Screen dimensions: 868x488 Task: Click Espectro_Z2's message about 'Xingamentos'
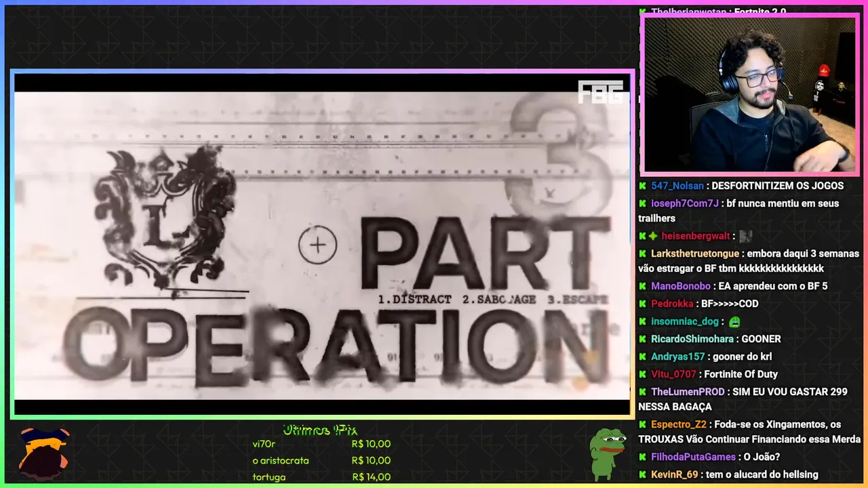pos(749,432)
